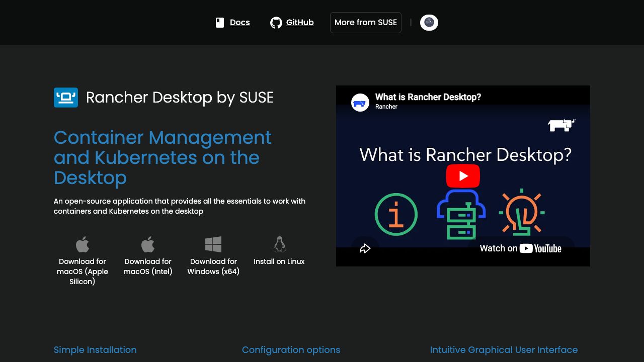Click the Linux penguin icon

279,244
